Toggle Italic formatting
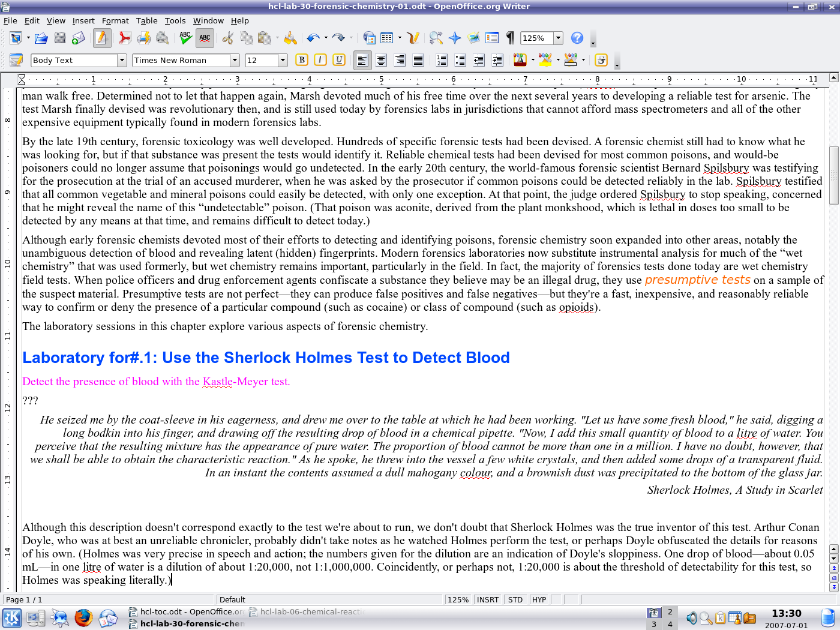Viewport: 840px width, 630px height. (x=320, y=60)
